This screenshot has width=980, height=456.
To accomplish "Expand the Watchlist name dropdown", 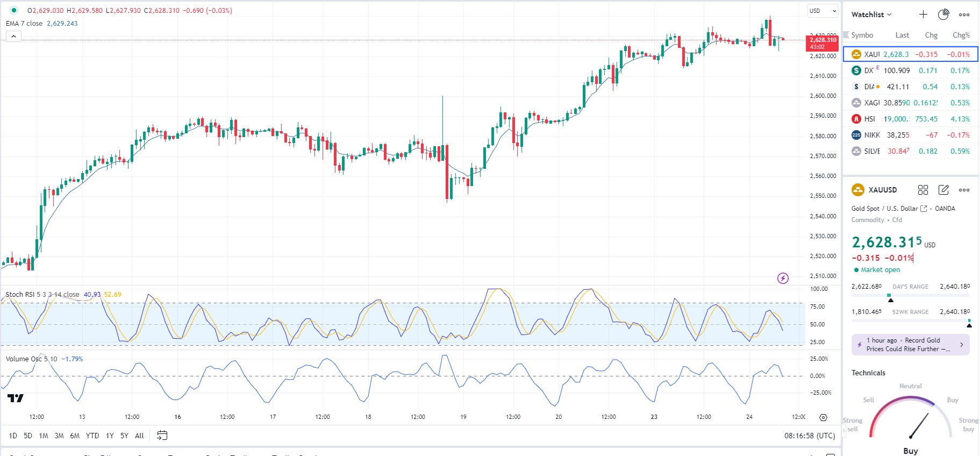I will pyautogui.click(x=871, y=15).
